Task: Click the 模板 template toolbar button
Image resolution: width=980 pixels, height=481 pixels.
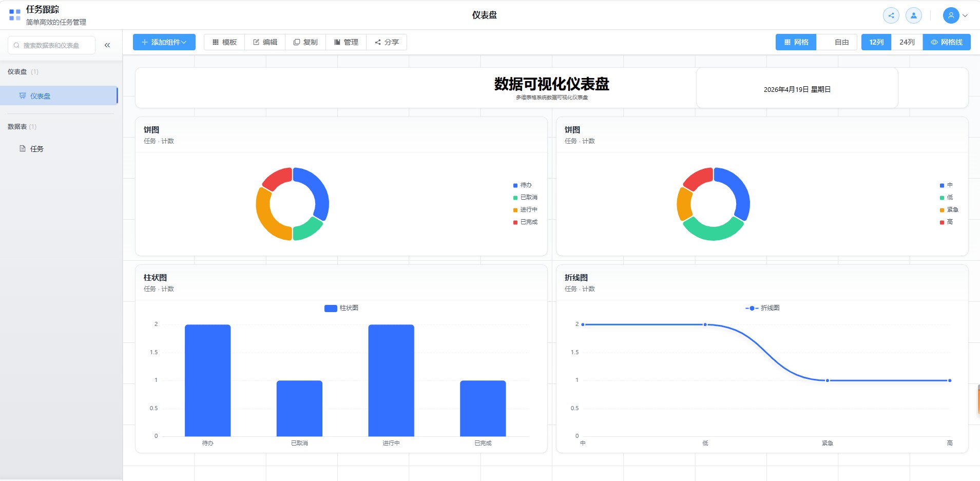Action: point(224,42)
